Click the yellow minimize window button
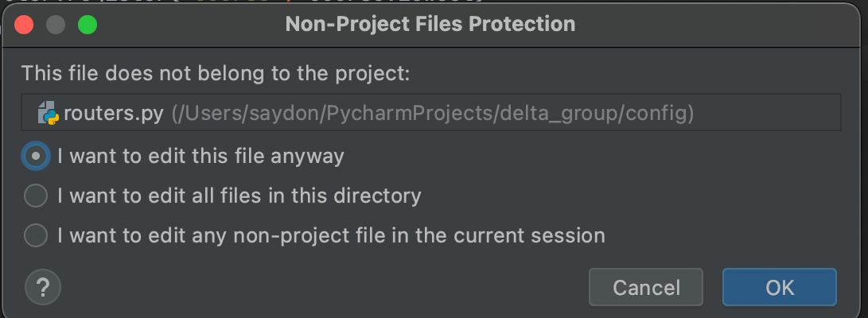The width and height of the screenshot is (868, 318). (56, 25)
